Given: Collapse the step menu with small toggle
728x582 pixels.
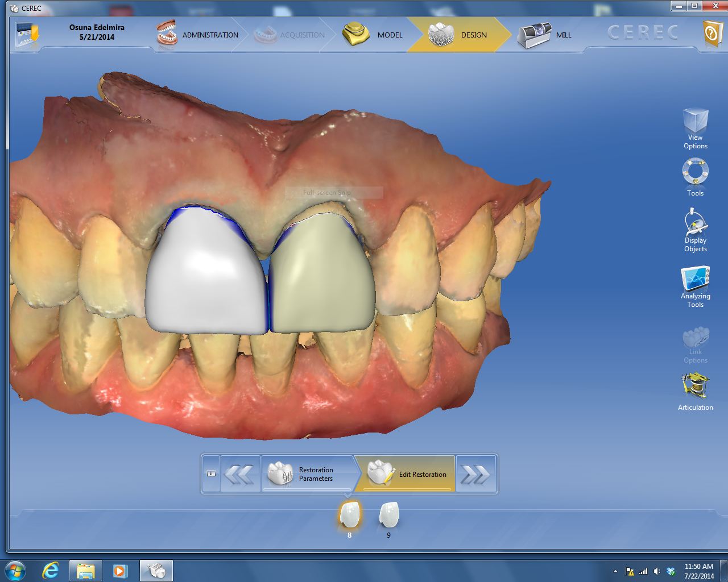Looking at the screenshot, I should [211, 473].
